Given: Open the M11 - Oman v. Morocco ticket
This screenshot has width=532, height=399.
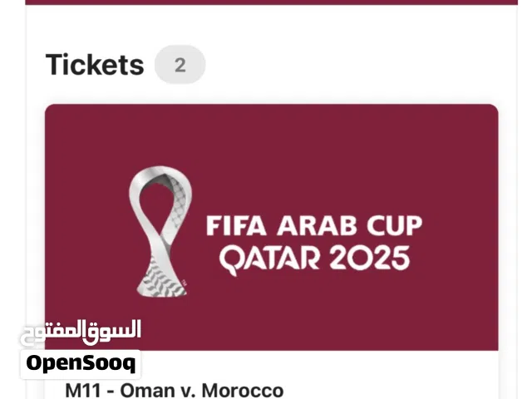Looking at the screenshot, I should (x=174, y=390).
